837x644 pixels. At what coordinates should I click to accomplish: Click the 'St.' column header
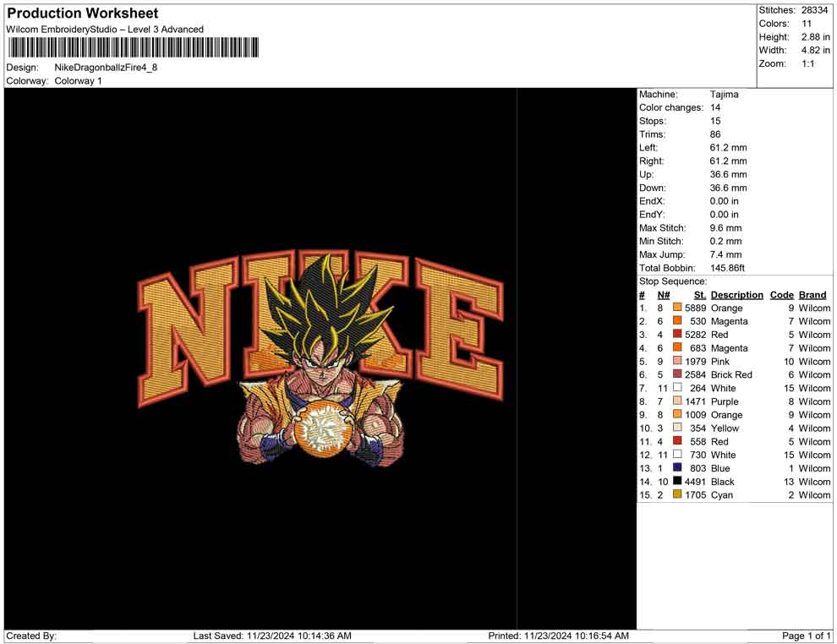[x=700, y=294]
